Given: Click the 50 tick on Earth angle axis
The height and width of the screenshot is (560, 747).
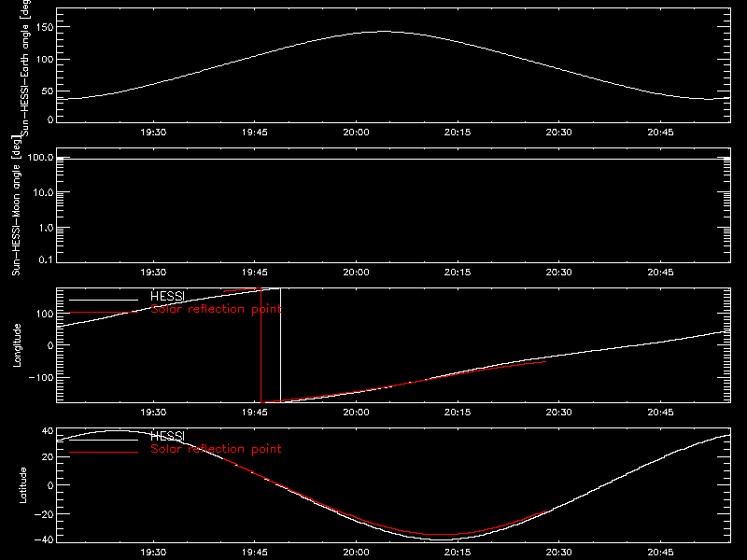Looking at the screenshot, I should [x=48, y=91].
